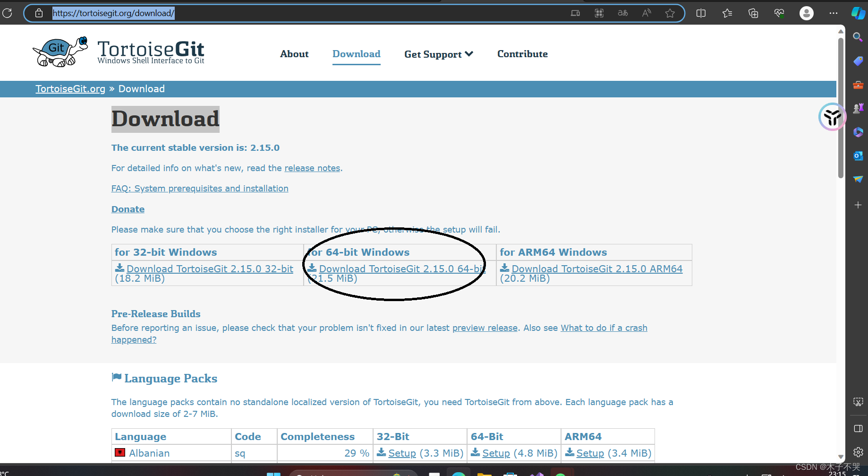Click Albanian ARM64 Setup link
Image resolution: width=868 pixels, height=476 pixels.
(590, 453)
